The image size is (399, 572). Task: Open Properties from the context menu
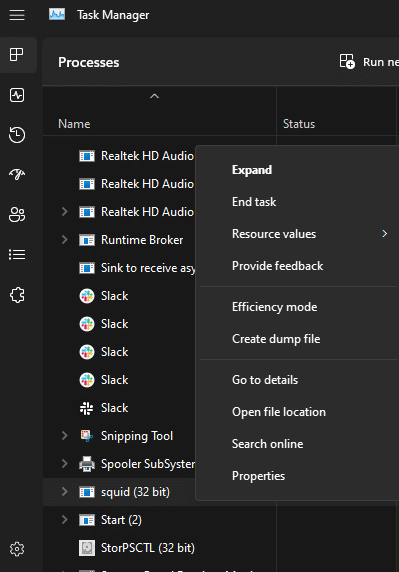(x=258, y=476)
